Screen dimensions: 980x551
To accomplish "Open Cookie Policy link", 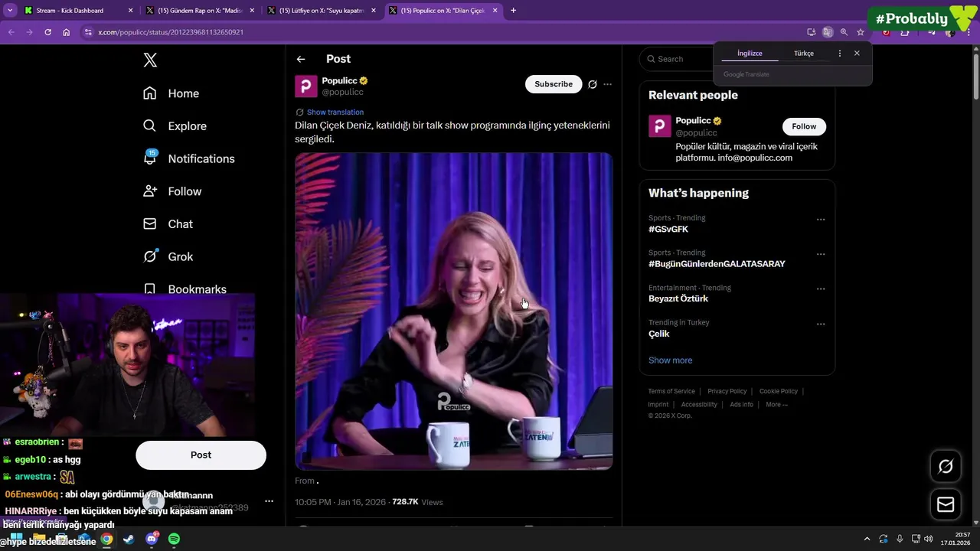I will [778, 391].
